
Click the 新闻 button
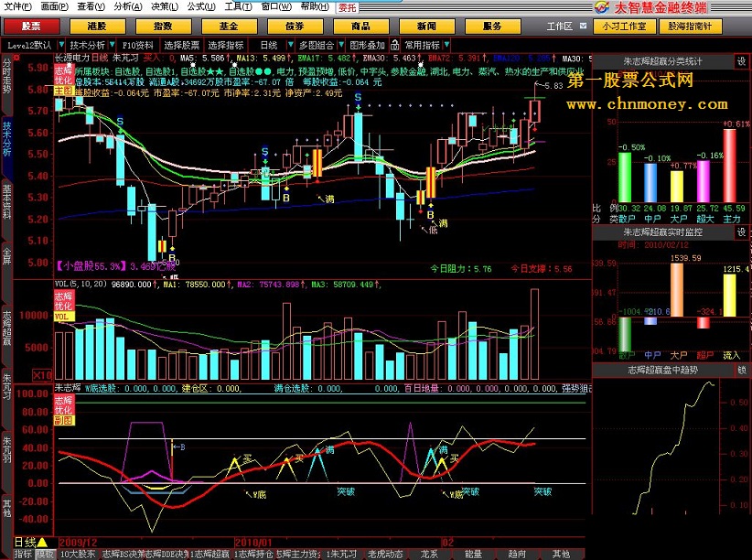pos(426,26)
